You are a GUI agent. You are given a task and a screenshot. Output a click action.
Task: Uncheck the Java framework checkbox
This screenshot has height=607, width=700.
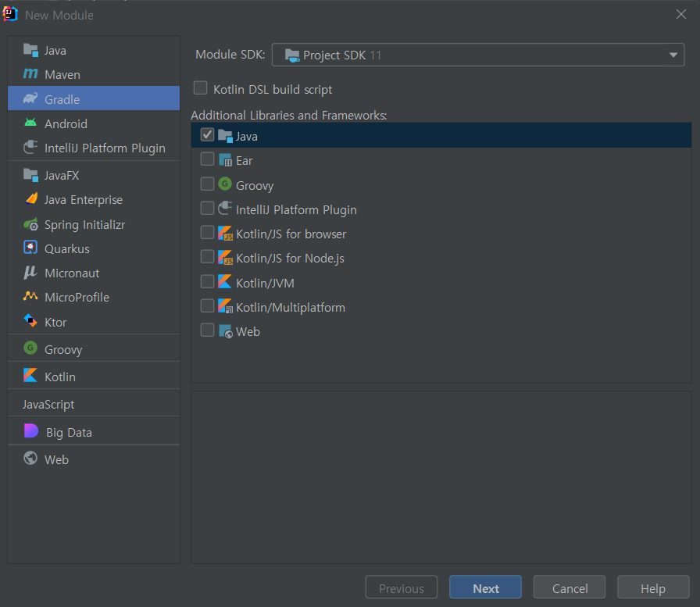coord(207,135)
